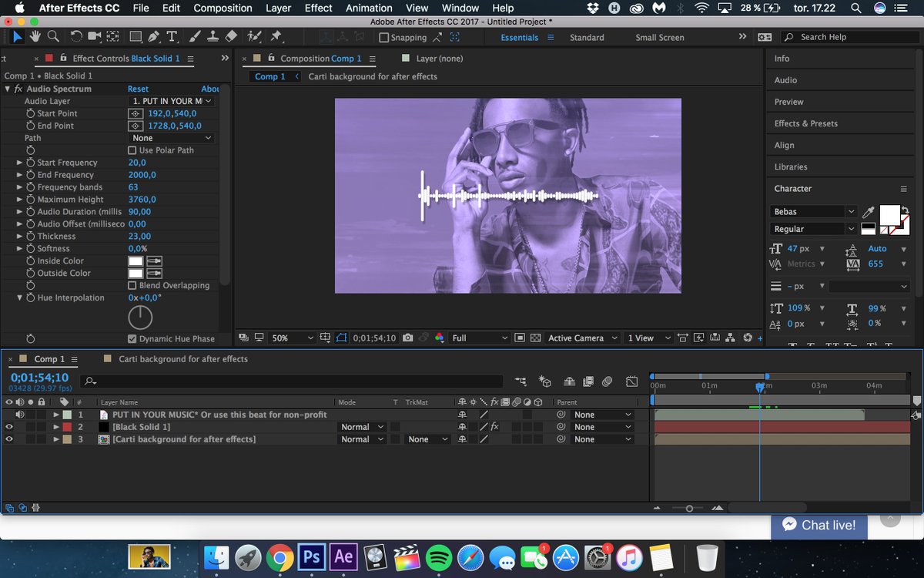Hide the Black Solid 1 layer
This screenshot has height=578, width=924.
coord(9,427)
